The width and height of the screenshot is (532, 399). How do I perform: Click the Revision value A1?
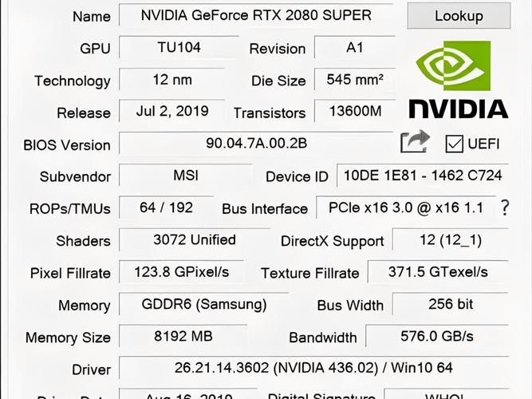355,47
